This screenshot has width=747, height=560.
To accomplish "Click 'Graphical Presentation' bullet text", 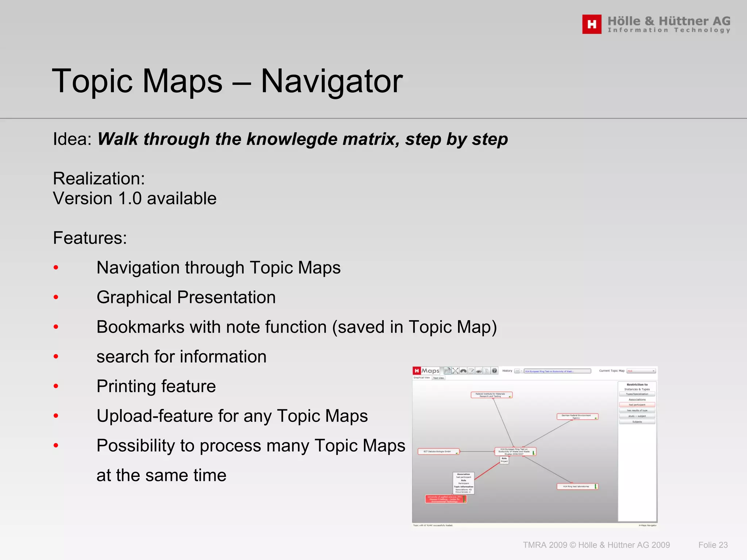I will (186, 297).
